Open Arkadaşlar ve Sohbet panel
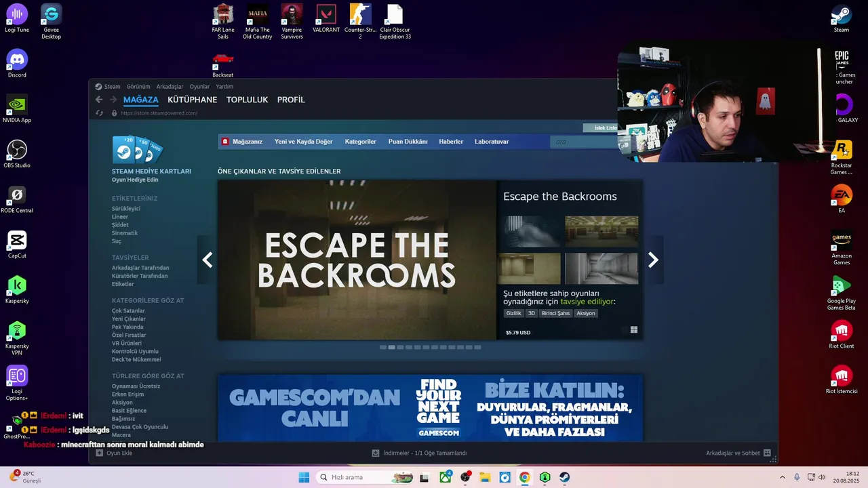The width and height of the screenshot is (868, 488). coord(738,453)
